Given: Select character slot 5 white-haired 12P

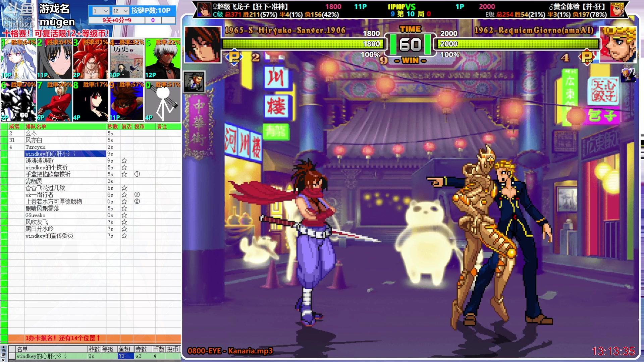Looking at the screenshot, I should click(163, 59).
